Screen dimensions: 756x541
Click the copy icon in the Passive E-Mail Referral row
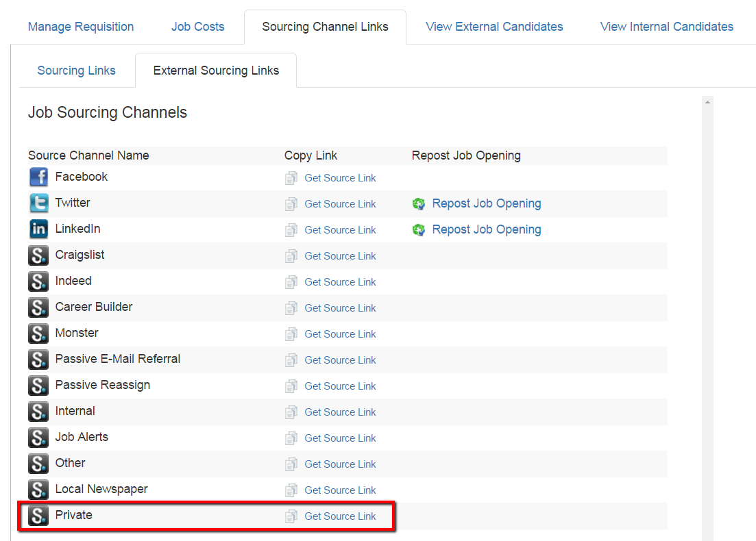click(291, 360)
